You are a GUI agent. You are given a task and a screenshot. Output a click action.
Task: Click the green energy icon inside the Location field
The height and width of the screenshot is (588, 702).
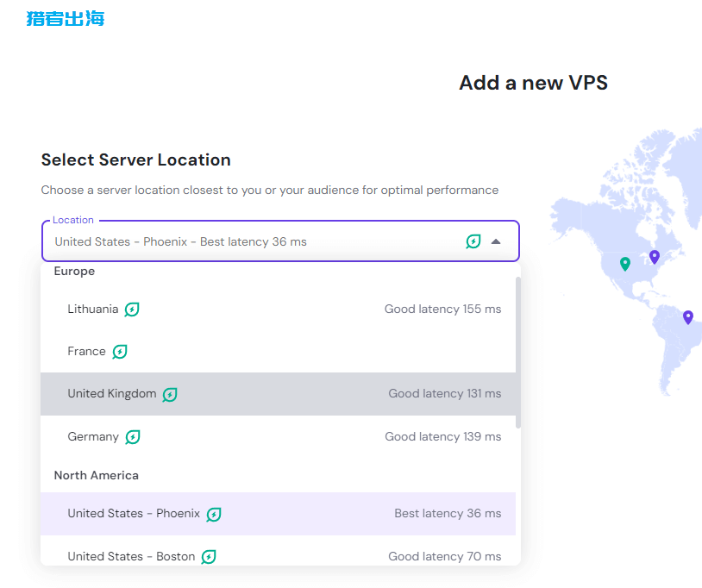(x=473, y=241)
